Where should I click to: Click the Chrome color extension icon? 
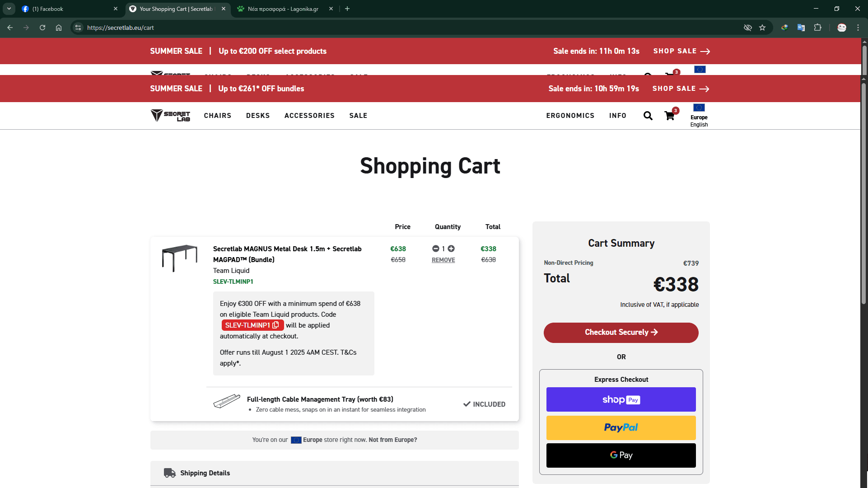click(x=785, y=28)
